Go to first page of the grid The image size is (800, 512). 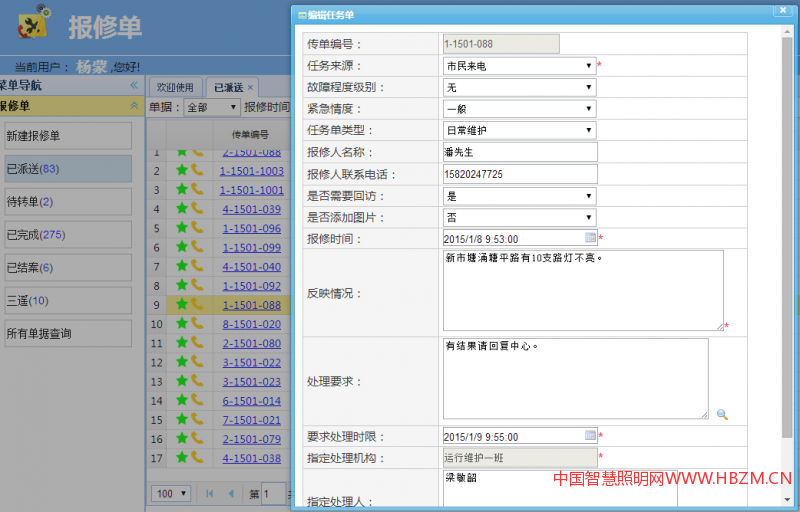[x=210, y=493]
